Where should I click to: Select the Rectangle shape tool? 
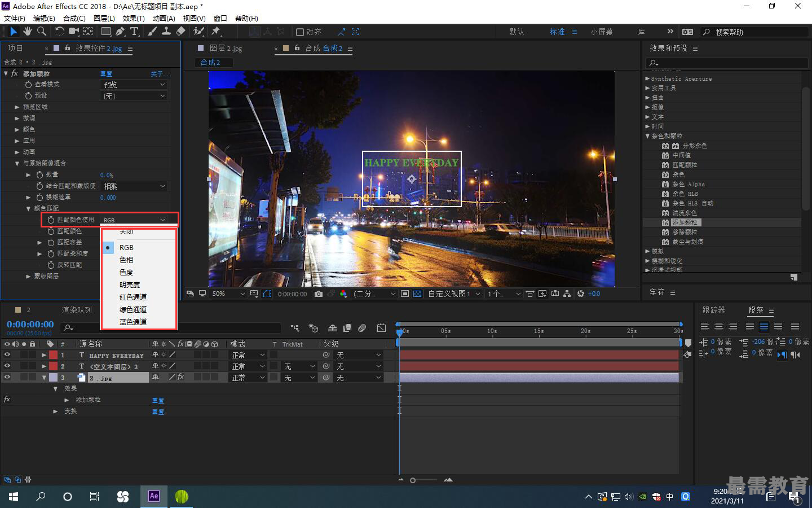(x=105, y=32)
